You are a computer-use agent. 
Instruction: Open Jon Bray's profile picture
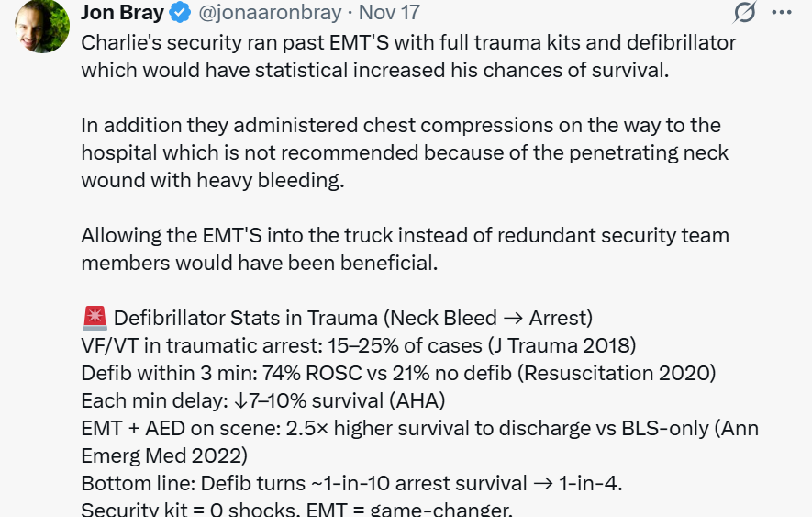coord(41,28)
